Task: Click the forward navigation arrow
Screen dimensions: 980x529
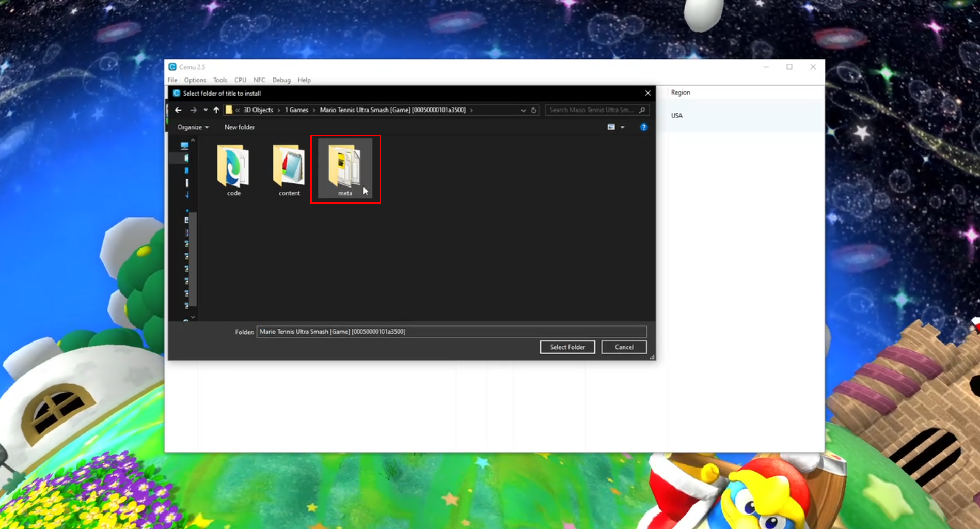Action: tap(194, 110)
